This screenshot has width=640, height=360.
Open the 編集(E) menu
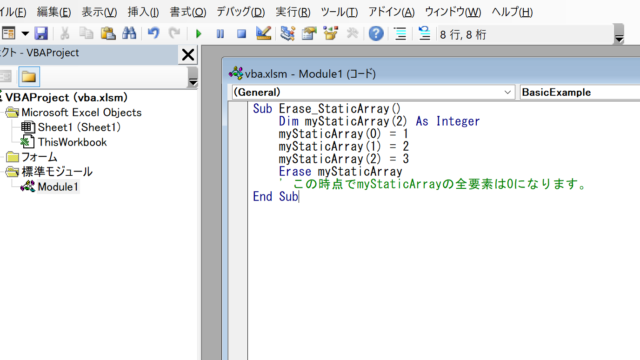coord(54,12)
